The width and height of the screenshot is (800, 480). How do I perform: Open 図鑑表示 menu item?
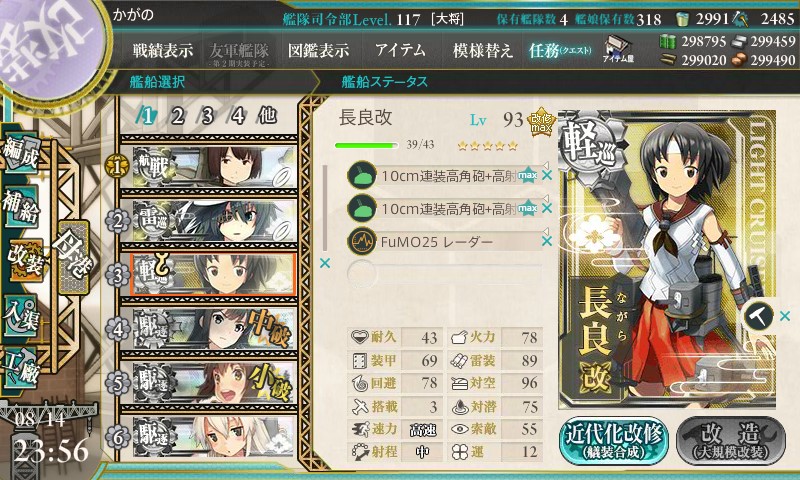point(318,50)
